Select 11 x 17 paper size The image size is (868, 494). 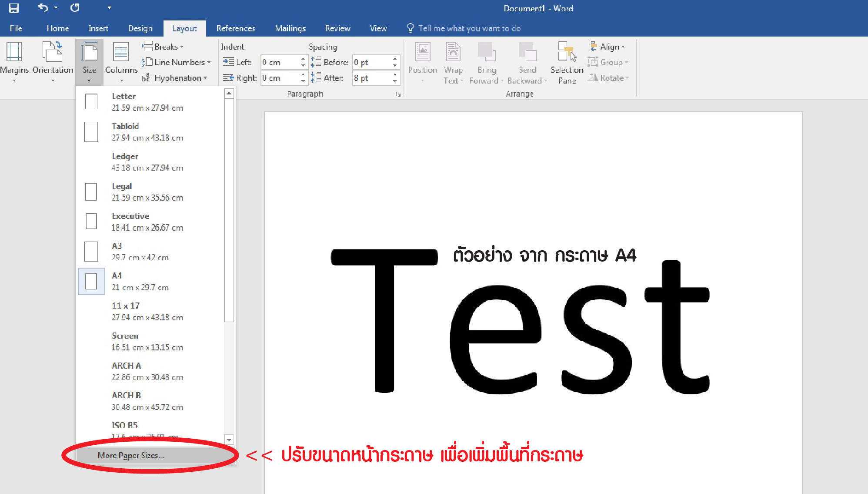150,312
